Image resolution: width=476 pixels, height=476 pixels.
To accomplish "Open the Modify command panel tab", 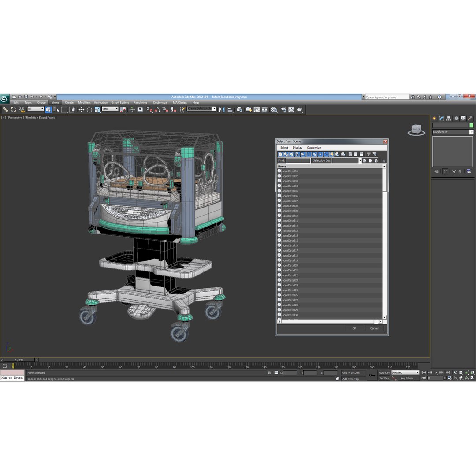I will (x=441, y=118).
